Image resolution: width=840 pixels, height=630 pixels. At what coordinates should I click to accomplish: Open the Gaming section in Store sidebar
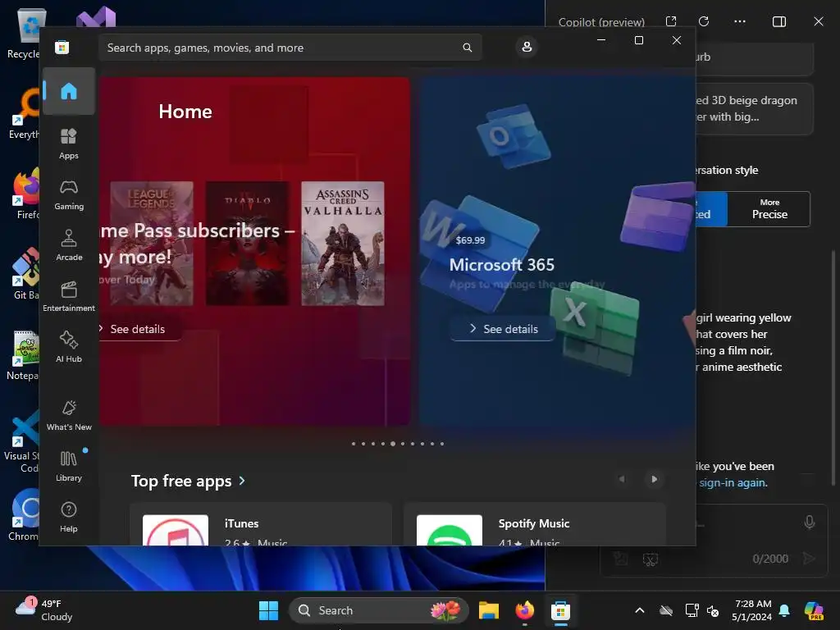pos(69,195)
